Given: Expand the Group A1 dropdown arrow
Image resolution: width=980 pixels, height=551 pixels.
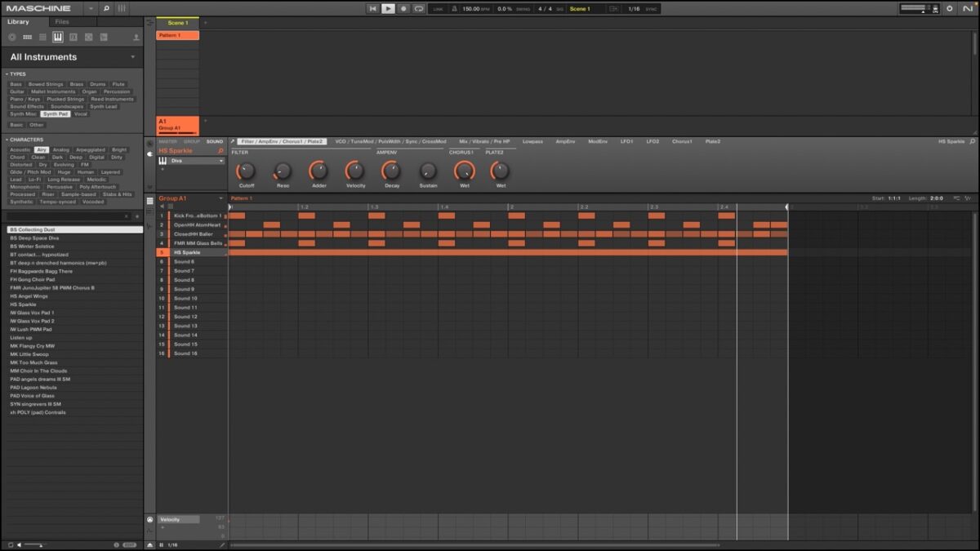Looking at the screenshot, I should coord(220,198).
